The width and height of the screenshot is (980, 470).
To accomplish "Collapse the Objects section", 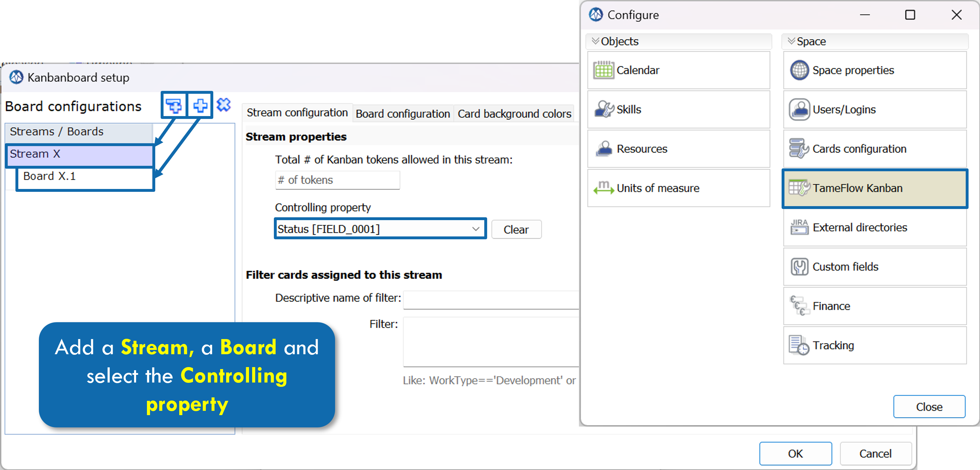I will pyautogui.click(x=595, y=41).
